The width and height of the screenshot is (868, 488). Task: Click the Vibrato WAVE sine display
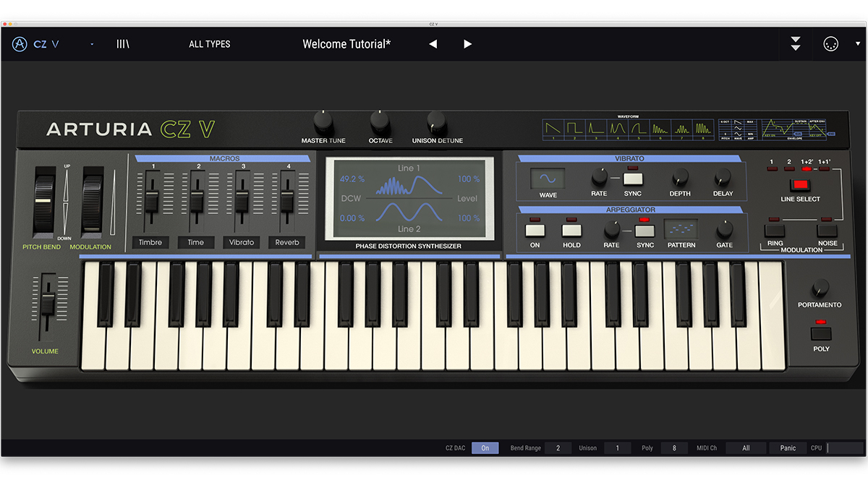[548, 179]
